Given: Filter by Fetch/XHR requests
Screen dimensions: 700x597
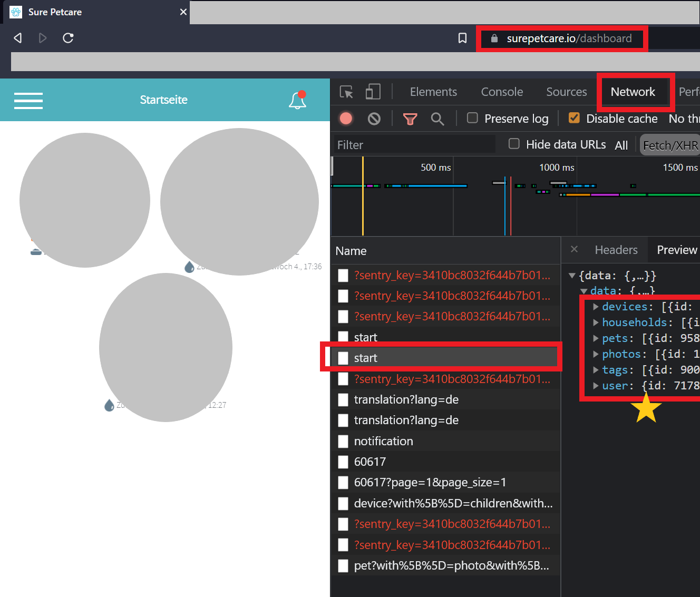Looking at the screenshot, I should [x=670, y=145].
